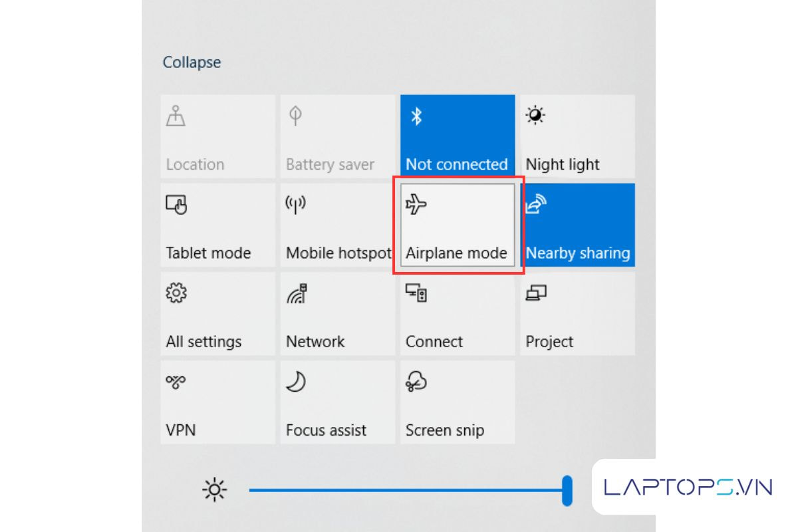Viewport: 798px width, 532px height.
Task: Click the Screen snip icon
Action: (x=416, y=382)
